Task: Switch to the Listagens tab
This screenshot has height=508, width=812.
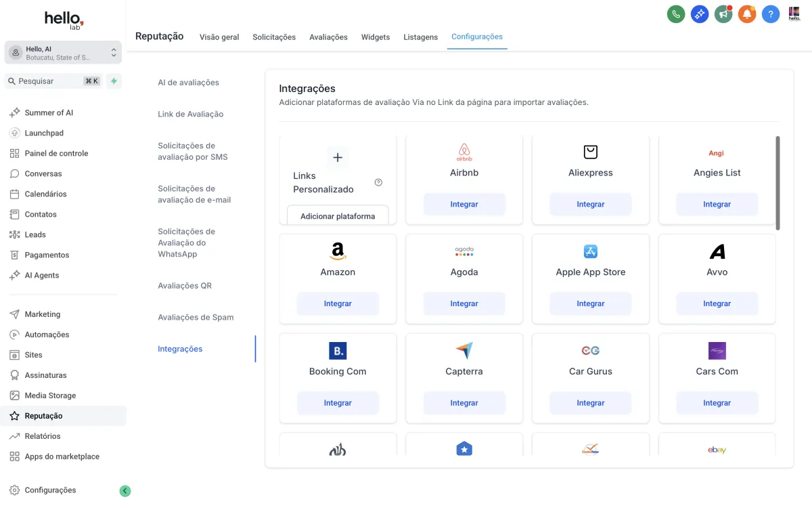Action: (421, 37)
